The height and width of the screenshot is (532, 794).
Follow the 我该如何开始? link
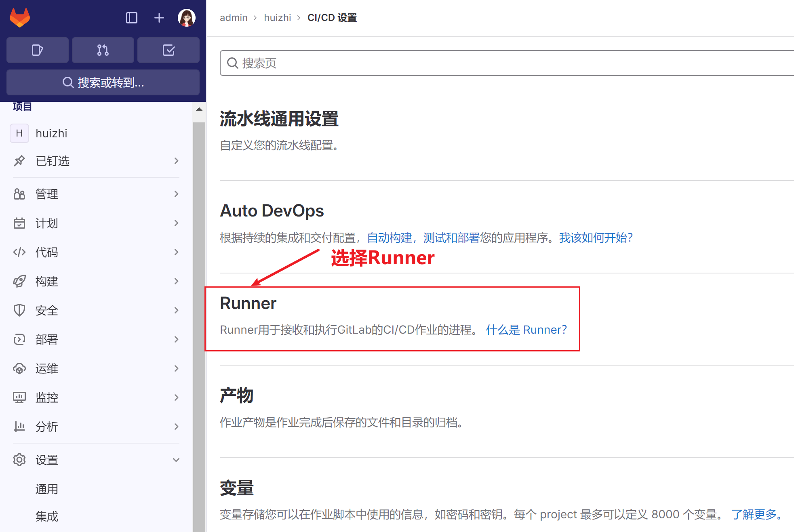click(x=596, y=238)
